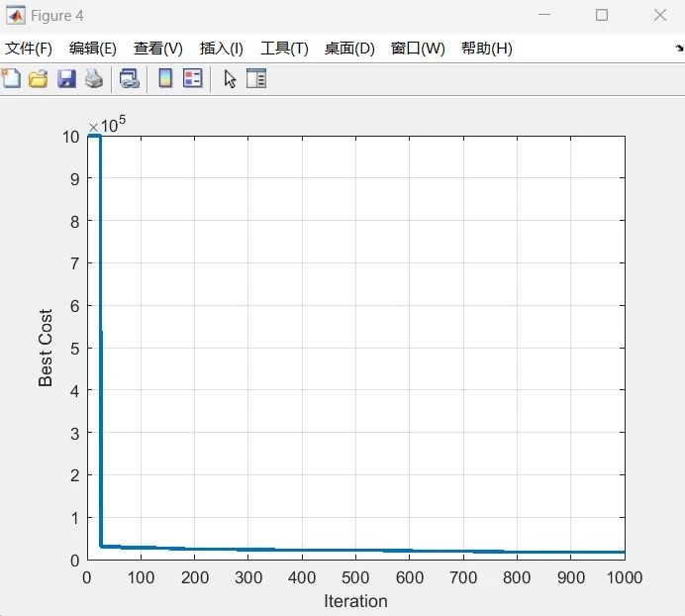The height and width of the screenshot is (616, 685).
Task: Close the Figure 4 window
Action: (x=659, y=15)
